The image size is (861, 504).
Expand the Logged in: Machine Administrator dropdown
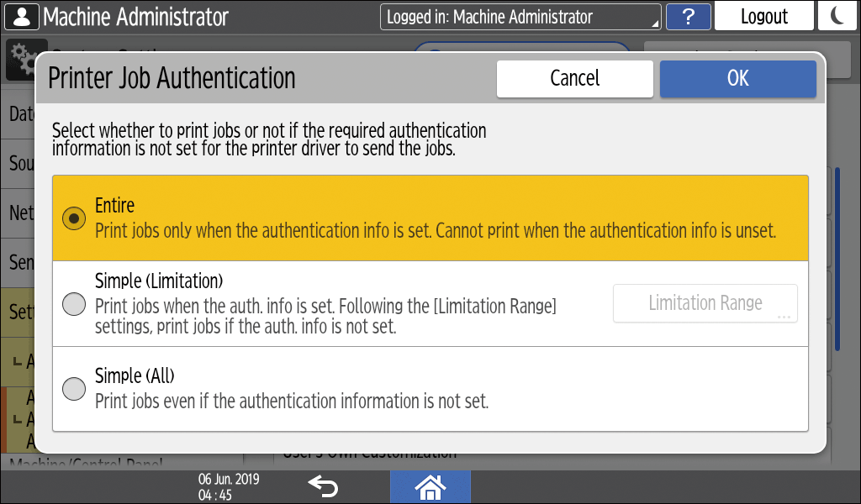pos(520,17)
